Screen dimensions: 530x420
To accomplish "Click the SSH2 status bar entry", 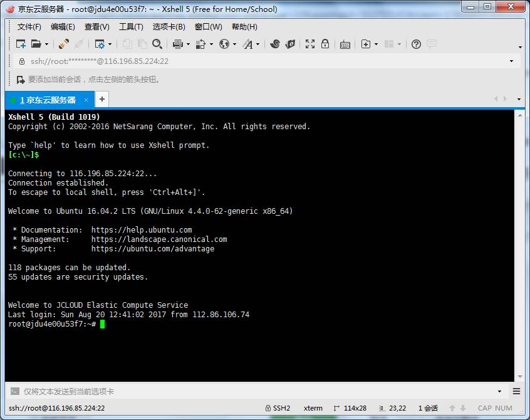I will click(278, 408).
